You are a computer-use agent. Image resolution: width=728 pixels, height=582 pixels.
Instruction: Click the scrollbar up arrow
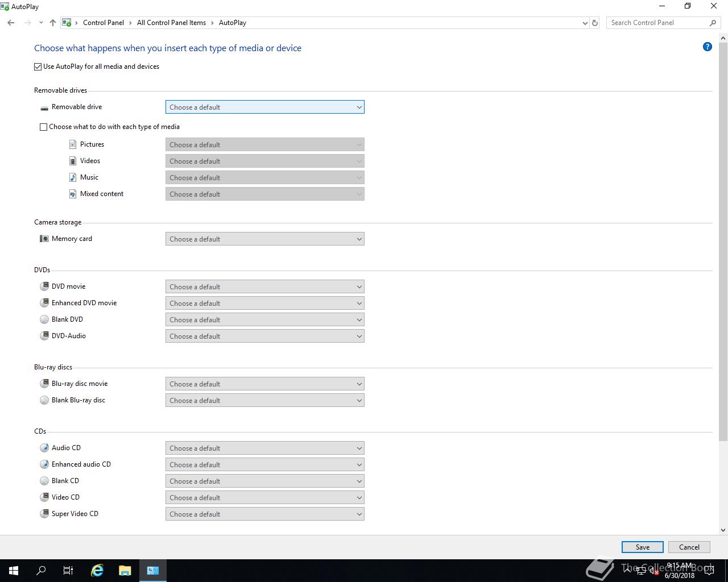(x=723, y=38)
